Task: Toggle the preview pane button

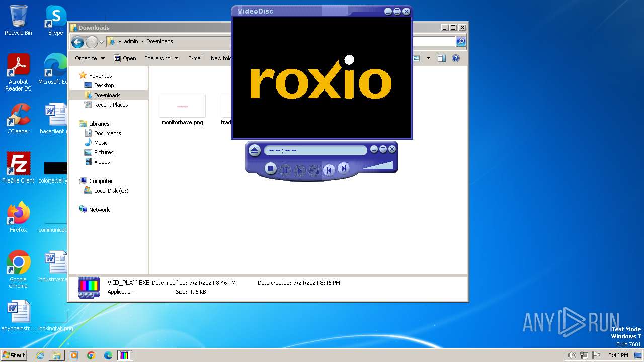Action: tap(442, 58)
